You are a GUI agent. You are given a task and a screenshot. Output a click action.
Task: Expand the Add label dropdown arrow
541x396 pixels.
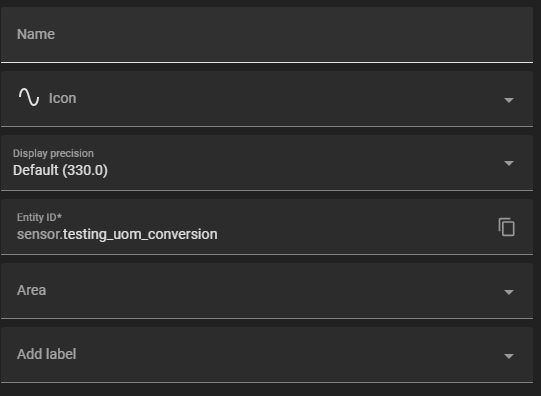pos(509,356)
